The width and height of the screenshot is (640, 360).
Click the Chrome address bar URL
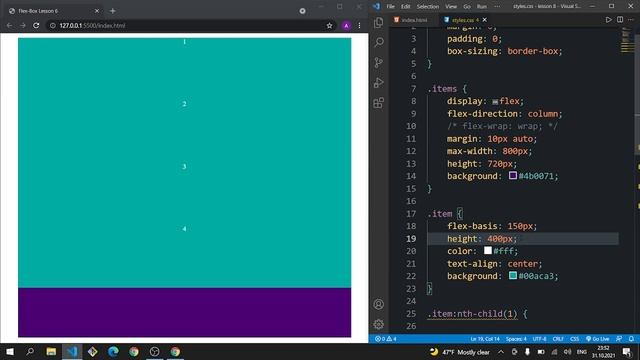pos(92,25)
